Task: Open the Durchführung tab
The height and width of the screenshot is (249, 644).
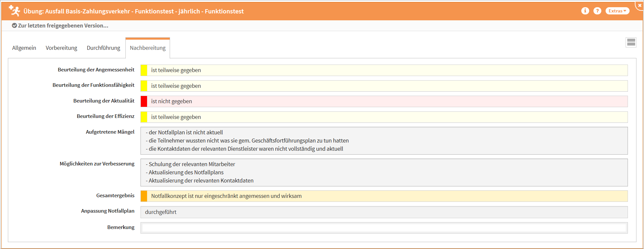Action: pyautogui.click(x=103, y=48)
